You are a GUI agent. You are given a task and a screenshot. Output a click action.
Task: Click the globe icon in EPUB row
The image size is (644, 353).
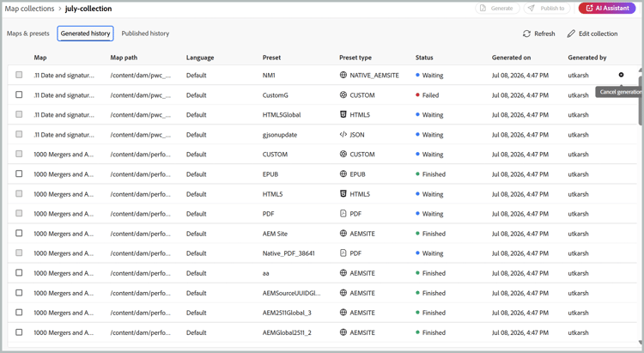(343, 173)
